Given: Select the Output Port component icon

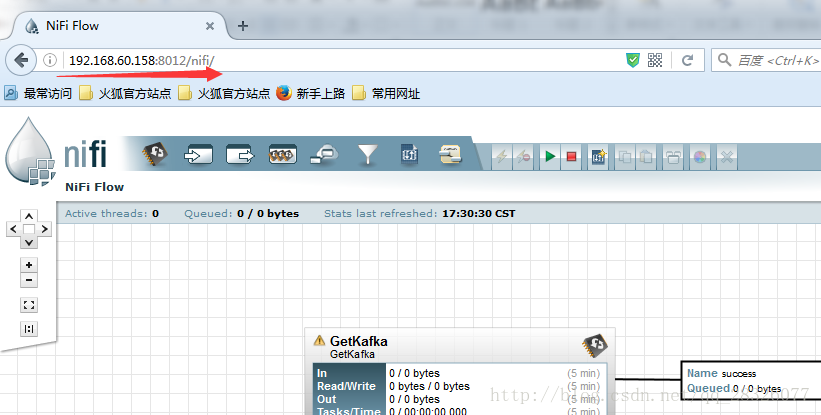Looking at the screenshot, I should pyautogui.click(x=240, y=155).
